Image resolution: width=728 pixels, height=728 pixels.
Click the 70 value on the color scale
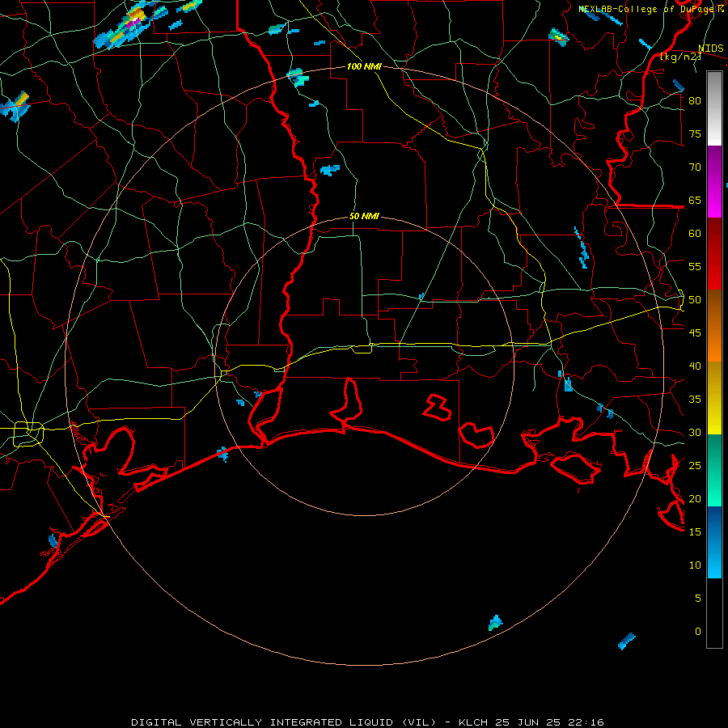coord(695,167)
